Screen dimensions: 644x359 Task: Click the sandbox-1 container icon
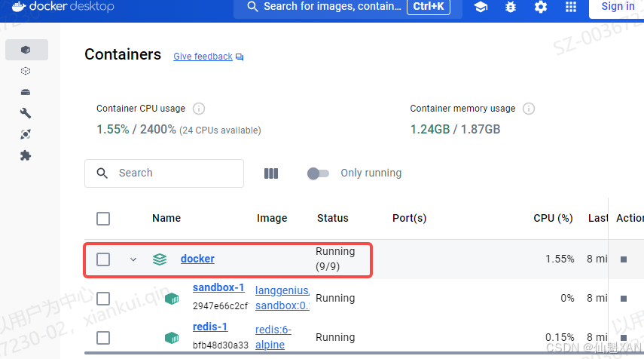click(172, 299)
